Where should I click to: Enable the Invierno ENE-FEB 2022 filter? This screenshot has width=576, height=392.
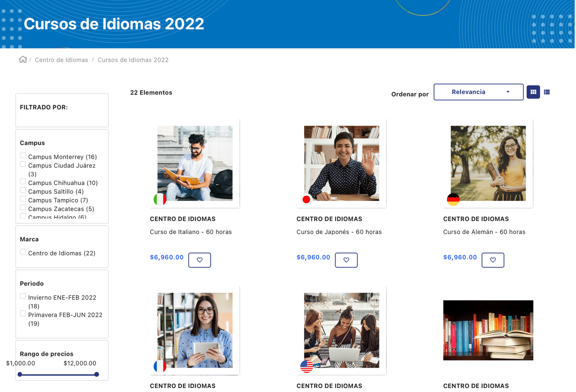23,296
